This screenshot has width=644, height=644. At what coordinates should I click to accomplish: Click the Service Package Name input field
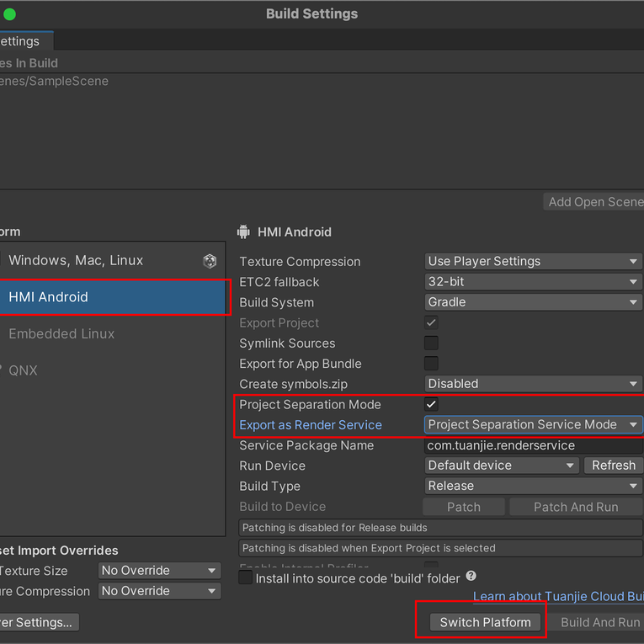tap(533, 445)
